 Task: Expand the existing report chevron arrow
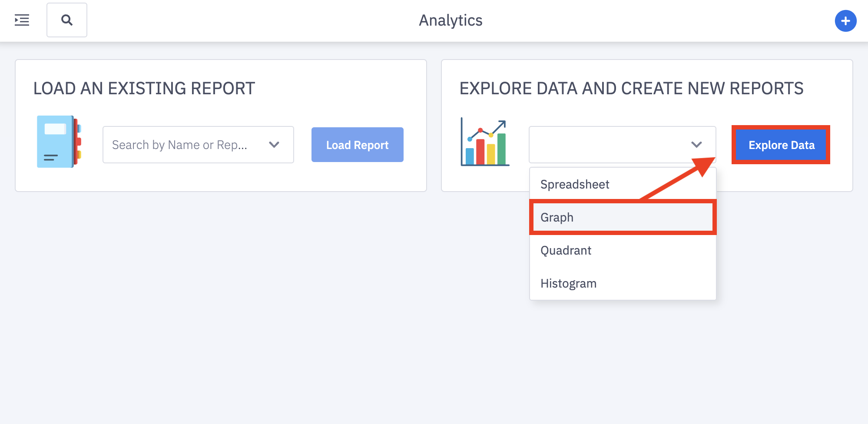click(274, 145)
